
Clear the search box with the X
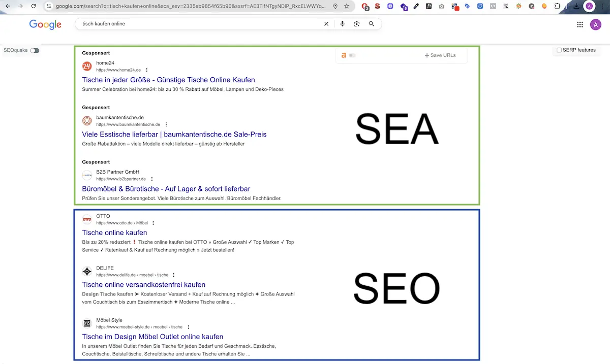pyautogui.click(x=326, y=24)
